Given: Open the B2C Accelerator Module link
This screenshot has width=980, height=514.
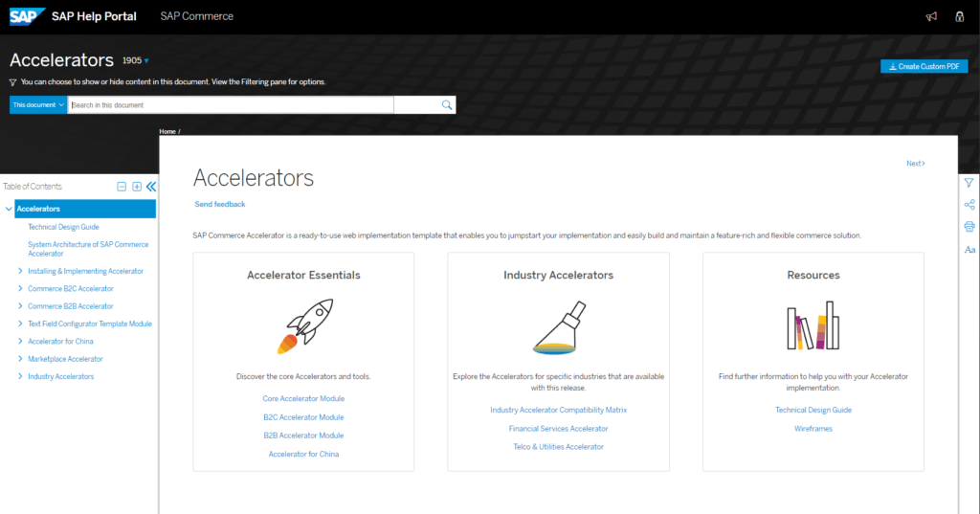Looking at the screenshot, I should click(303, 417).
